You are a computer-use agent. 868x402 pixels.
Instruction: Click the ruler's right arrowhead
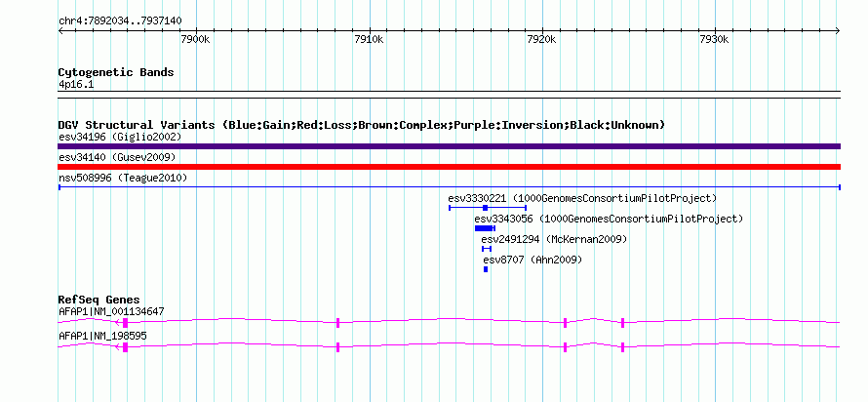click(x=838, y=31)
